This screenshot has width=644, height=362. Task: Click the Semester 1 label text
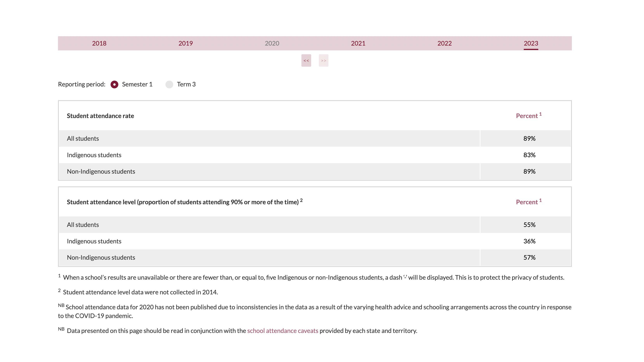137,84
